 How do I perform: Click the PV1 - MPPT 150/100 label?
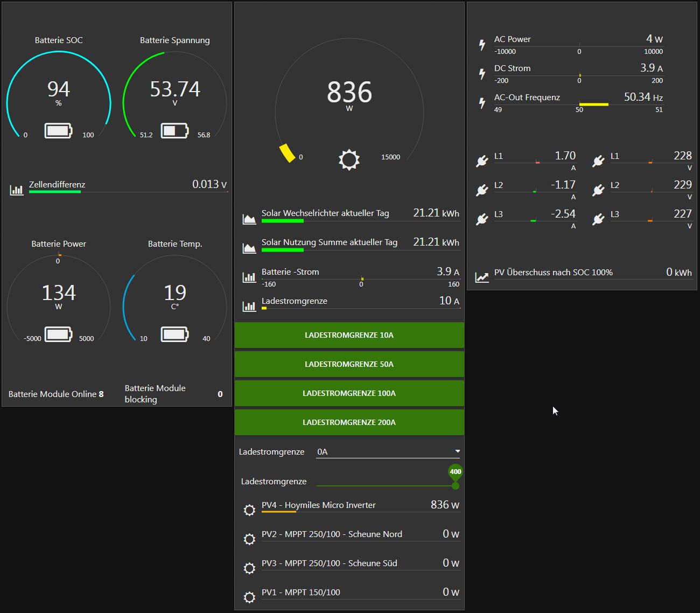coord(301,592)
